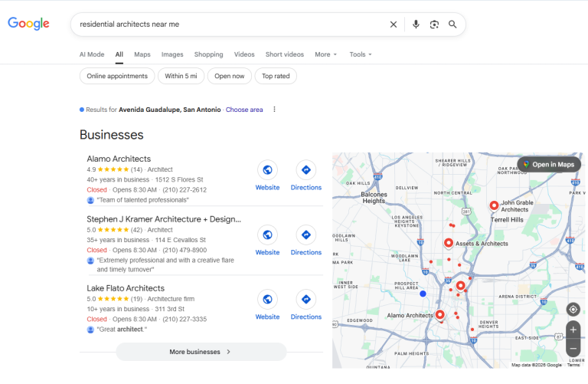Image resolution: width=588 pixels, height=384 pixels.
Task: Open Stephen J Kramer Architecture + Design listing
Action: coord(164,219)
